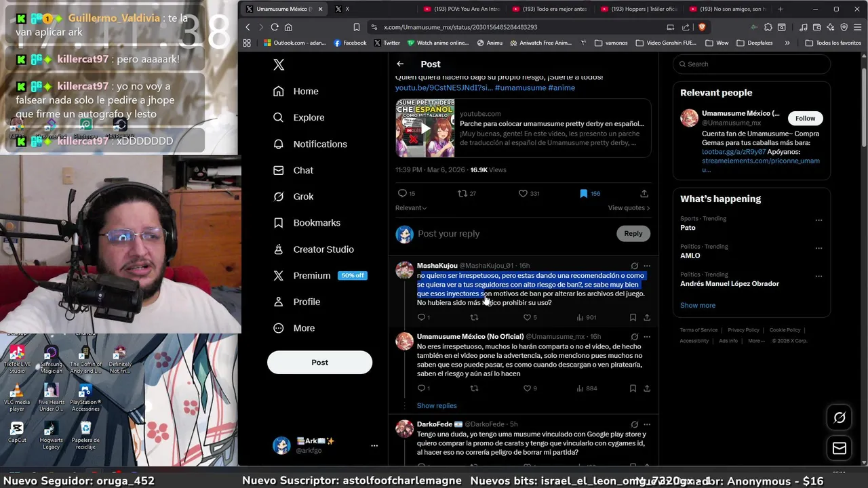
Task: Like the main post with 331 likes
Action: (529, 193)
